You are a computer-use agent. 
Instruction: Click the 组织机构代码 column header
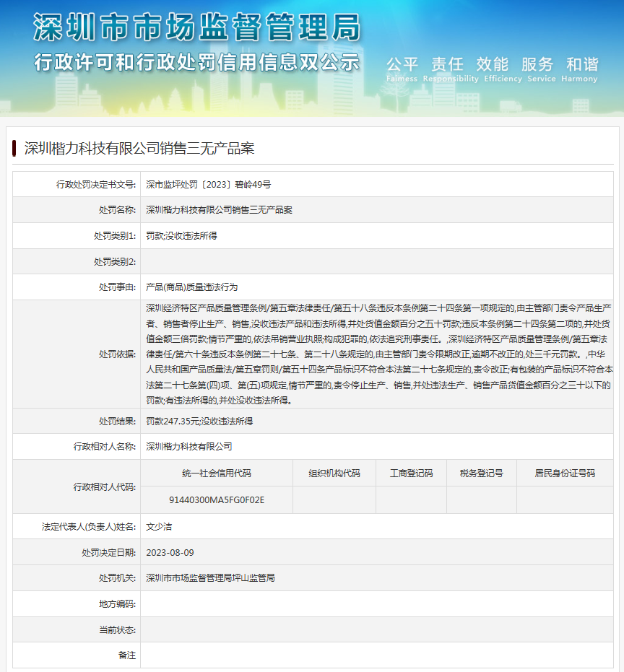pos(334,474)
